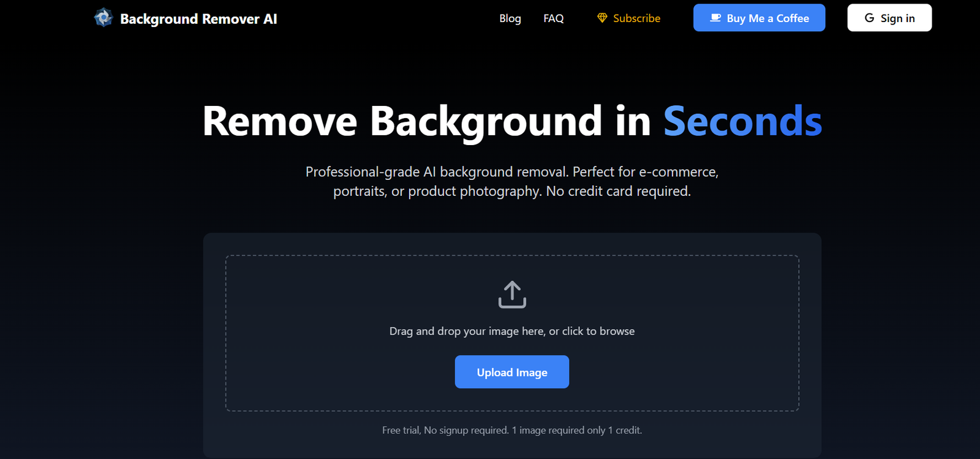
Task: Go to the FAQ section
Action: coord(553,18)
